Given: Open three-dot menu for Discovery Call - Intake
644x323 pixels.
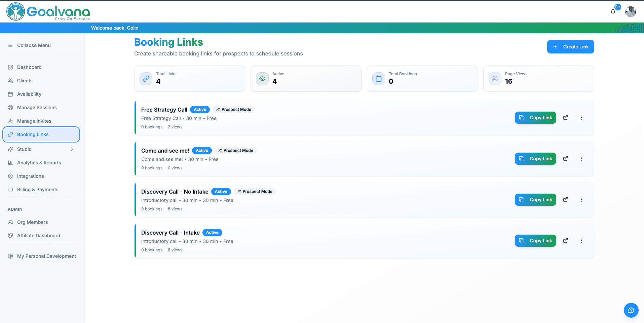Looking at the screenshot, I should (582, 241).
